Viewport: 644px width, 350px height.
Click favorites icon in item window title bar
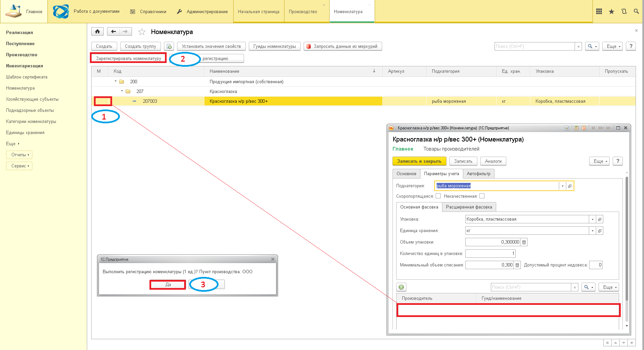(567, 128)
